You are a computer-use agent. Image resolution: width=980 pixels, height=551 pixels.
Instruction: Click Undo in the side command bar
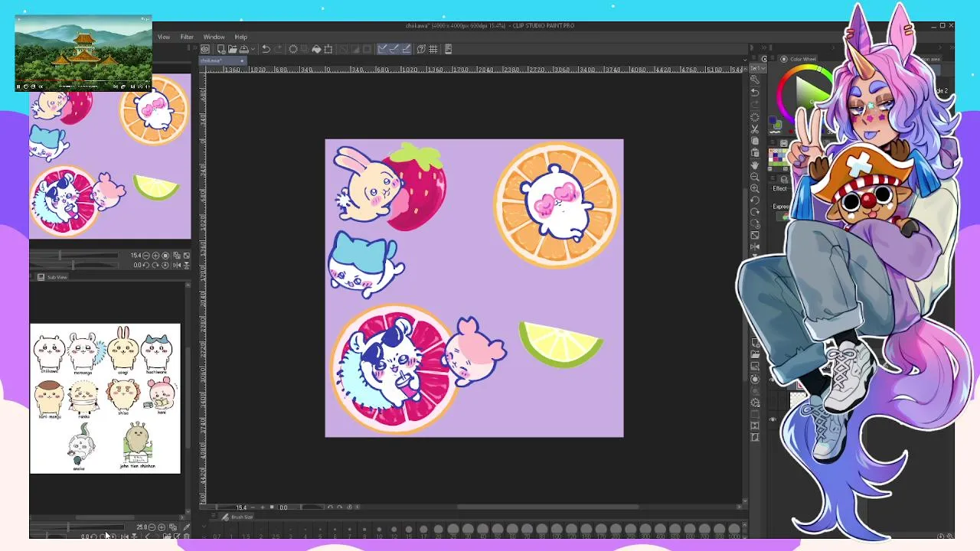pos(755,92)
